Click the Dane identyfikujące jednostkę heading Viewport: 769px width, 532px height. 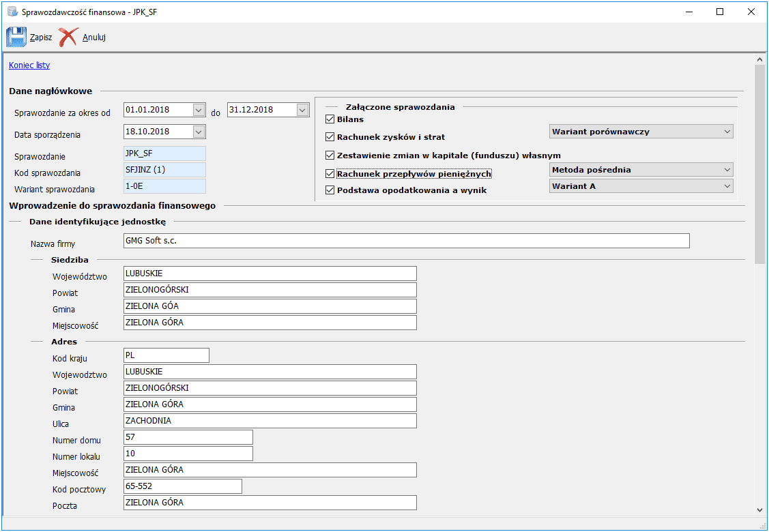(x=98, y=222)
